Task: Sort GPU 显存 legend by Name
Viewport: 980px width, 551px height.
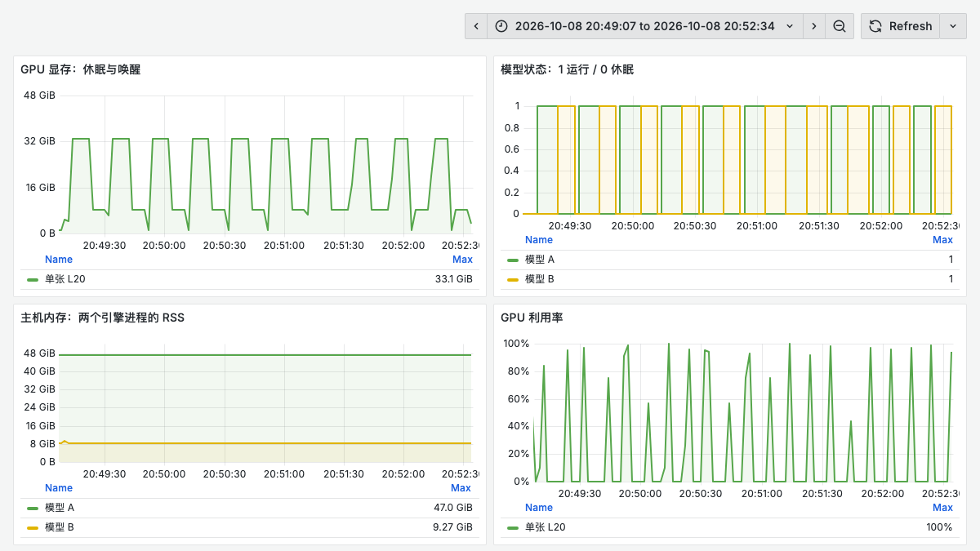Action: [x=59, y=260]
